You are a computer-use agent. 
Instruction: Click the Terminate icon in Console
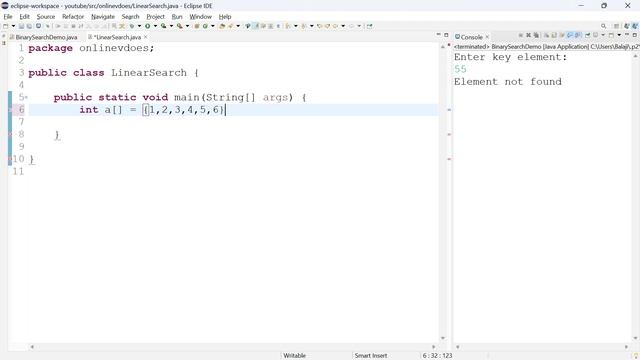[x=520, y=36]
